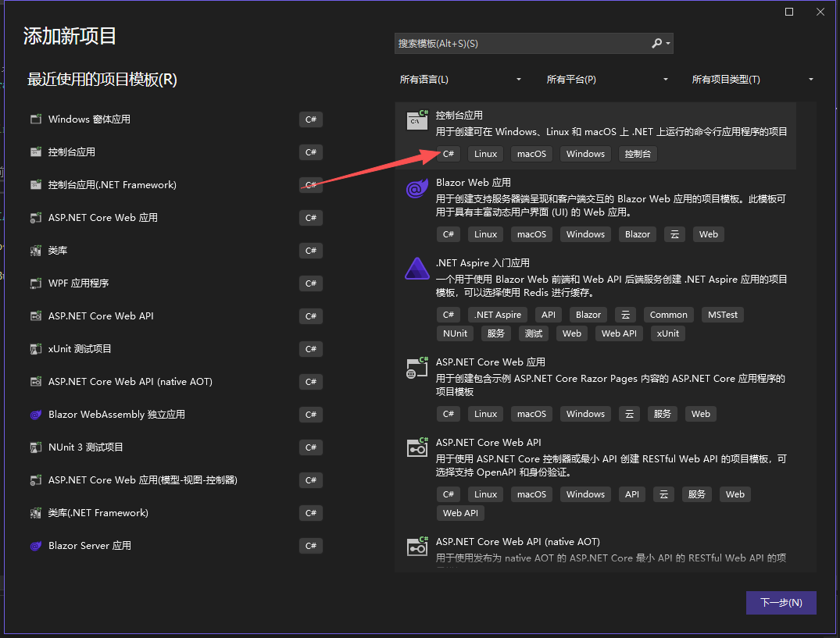Open the 所有平台 platform filter dropdown
Viewport: 840px width, 638px height.
pyautogui.click(x=607, y=79)
